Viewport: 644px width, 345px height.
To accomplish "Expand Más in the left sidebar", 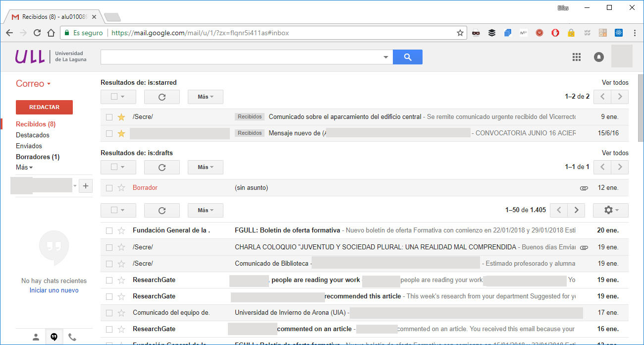I will pyautogui.click(x=24, y=167).
